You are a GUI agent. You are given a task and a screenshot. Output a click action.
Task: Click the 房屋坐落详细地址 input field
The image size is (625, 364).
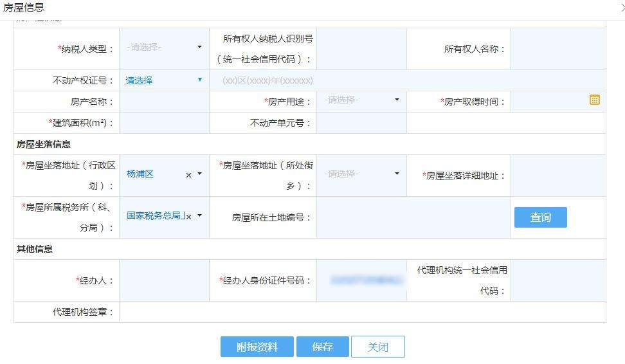(558, 176)
